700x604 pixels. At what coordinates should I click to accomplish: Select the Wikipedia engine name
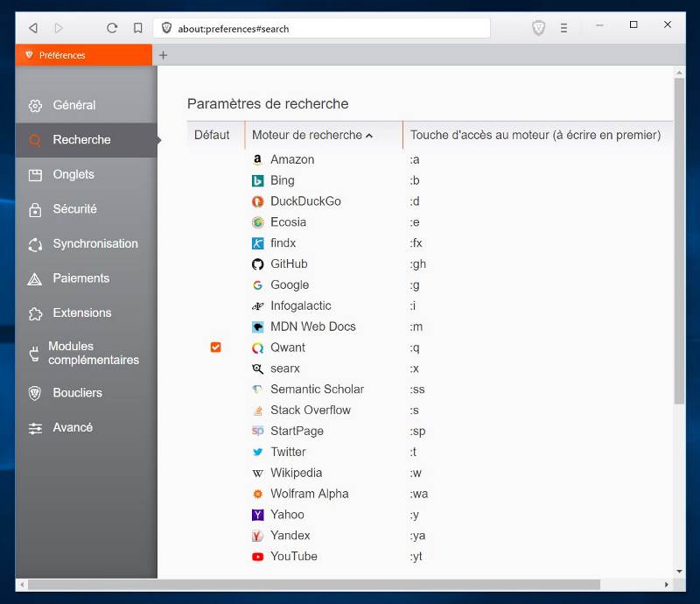[297, 473]
